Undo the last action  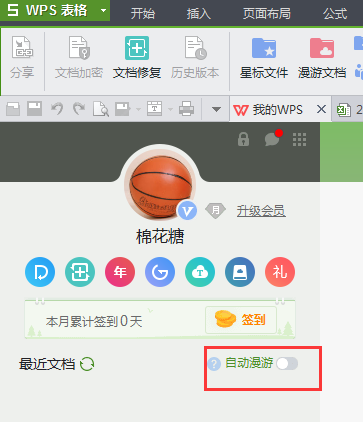[57, 109]
